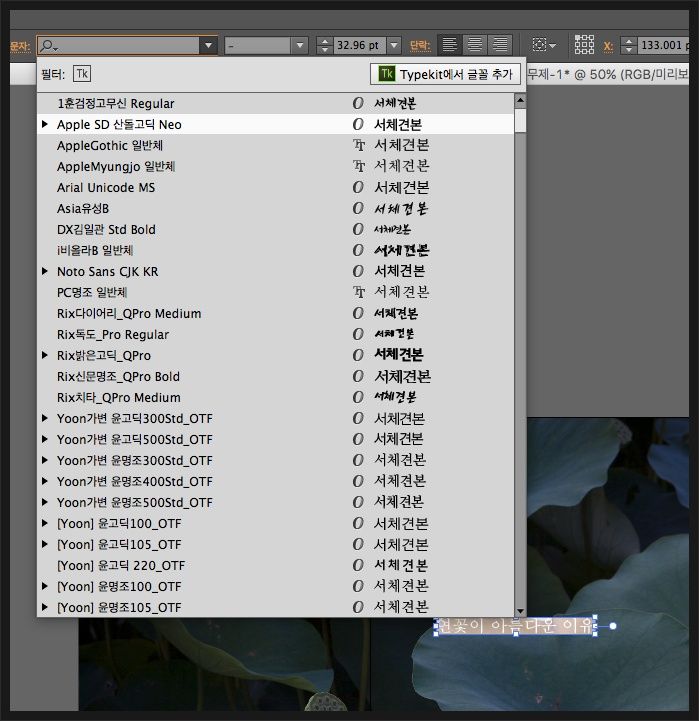Image resolution: width=699 pixels, height=721 pixels.
Task: Open the align-to selection dropdown icon
Action: [544, 45]
